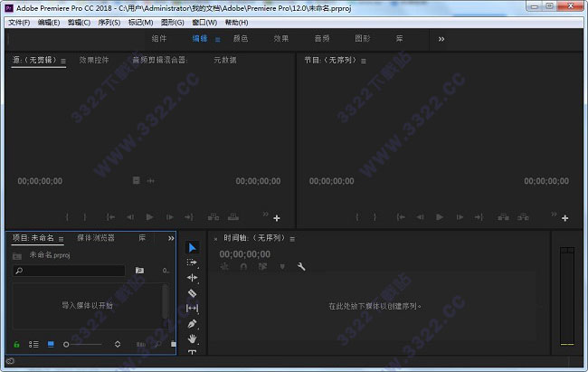Switch to 音频 workspace
Viewport: 588px width, 372px height.
tap(322, 39)
